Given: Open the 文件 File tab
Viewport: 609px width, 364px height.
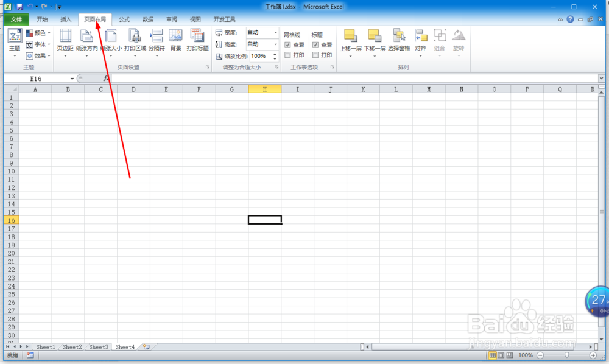Looking at the screenshot, I should click(16, 19).
